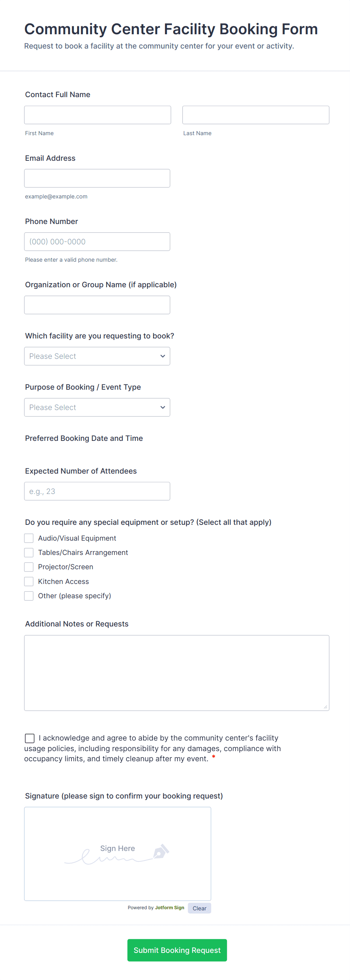Image resolution: width=350 pixels, height=980 pixels.
Task: Click the Additional Notes text area
Action: tap(177, 673)
